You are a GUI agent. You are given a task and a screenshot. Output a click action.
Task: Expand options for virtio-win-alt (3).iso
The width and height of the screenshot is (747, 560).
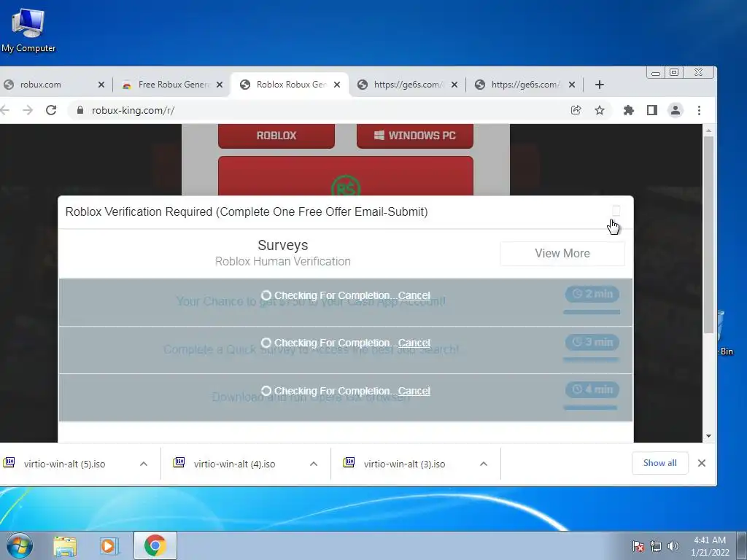tap(484, 464)
